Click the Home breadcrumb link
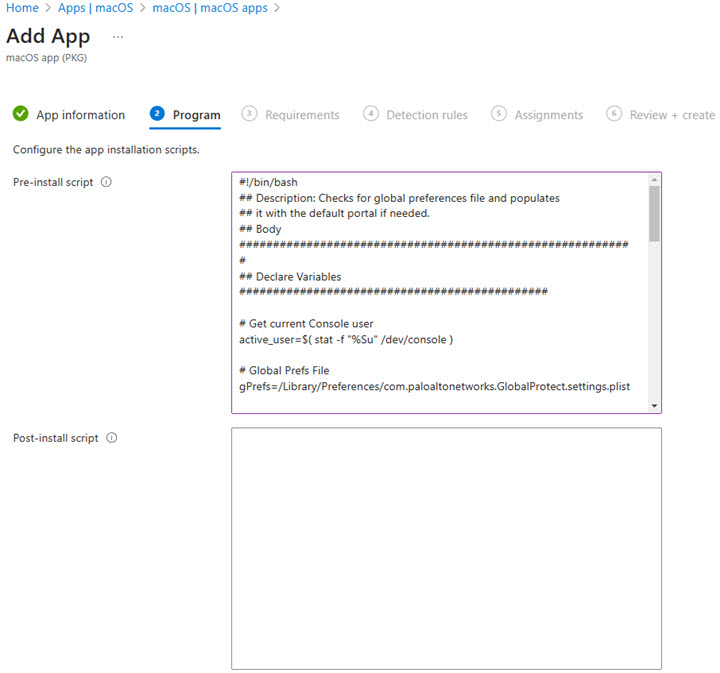The image size is (720, 673). click(x=22, y=8)
